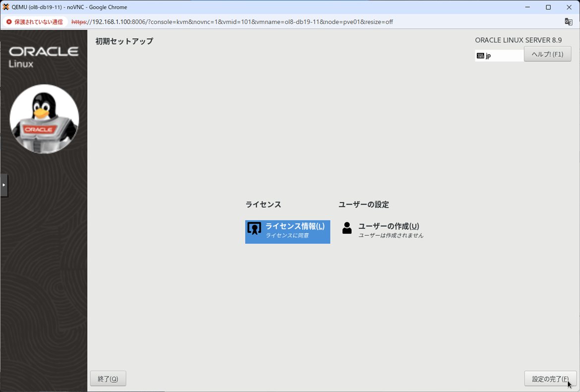Click the ユーザーの設定 section heading
Viewport: 580px width, 392px height.
[x=363, y=205]
